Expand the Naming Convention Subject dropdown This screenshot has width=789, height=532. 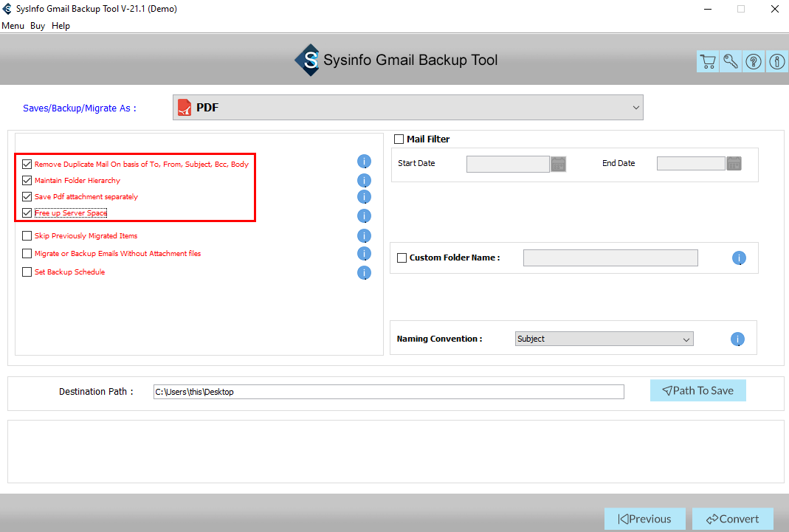604,339
